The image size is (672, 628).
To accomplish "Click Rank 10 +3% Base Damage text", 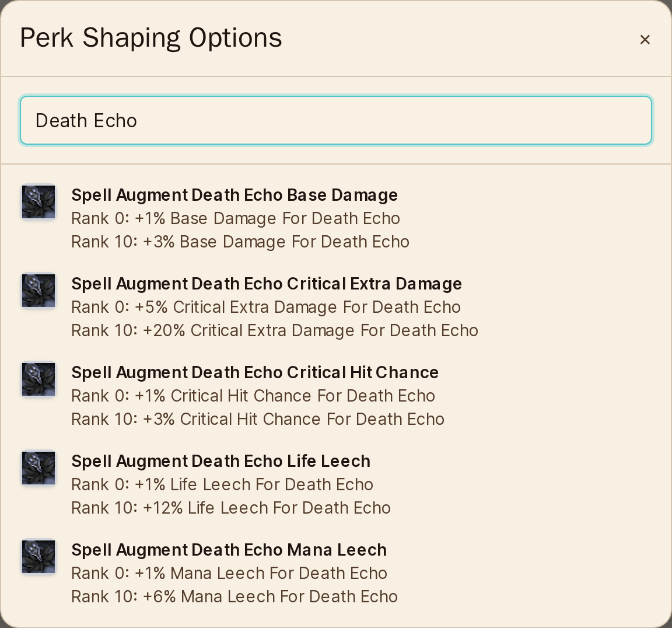I will point(240,242).
